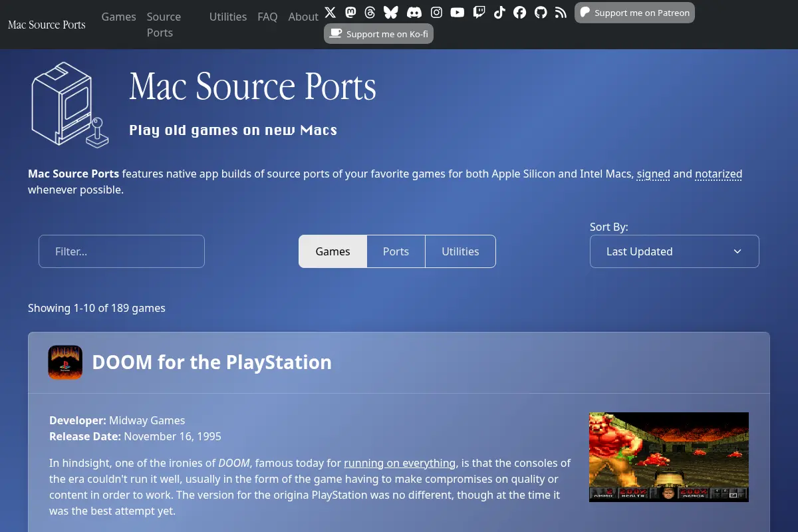This screenshot has height=532, width=798.
Task: Open the Bluesky butterfly icon
Action: click(x=391, y=13)
